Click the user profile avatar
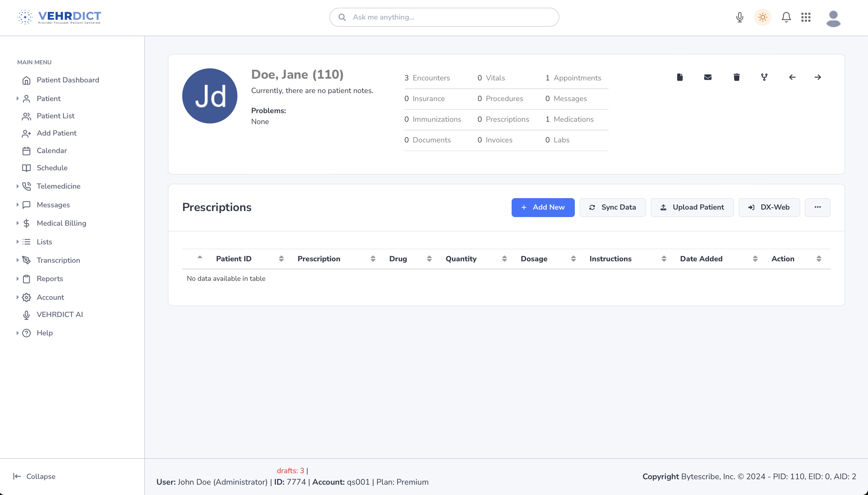868x495 pixels. [833, 18]
